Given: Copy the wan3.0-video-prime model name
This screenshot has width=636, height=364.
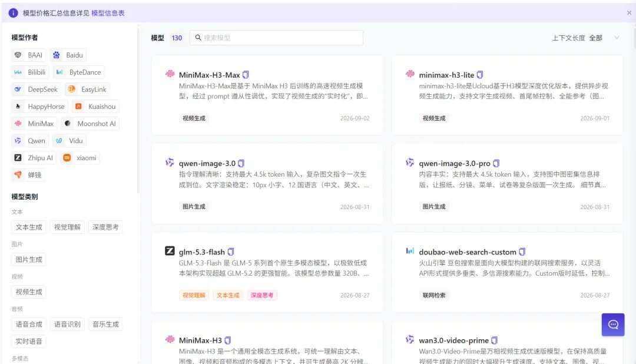Looking at the screenshot, I should pos(494,340).
